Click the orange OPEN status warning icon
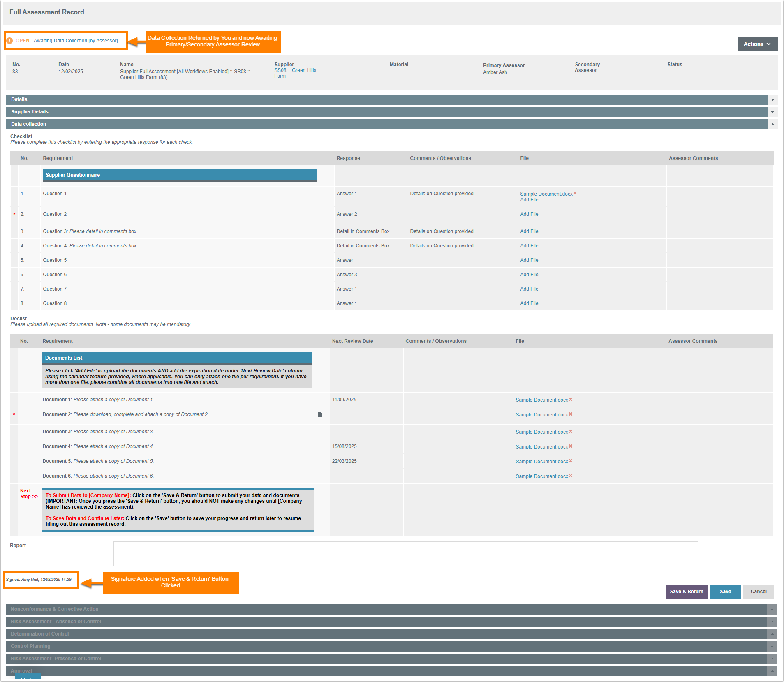 (9, 41)
